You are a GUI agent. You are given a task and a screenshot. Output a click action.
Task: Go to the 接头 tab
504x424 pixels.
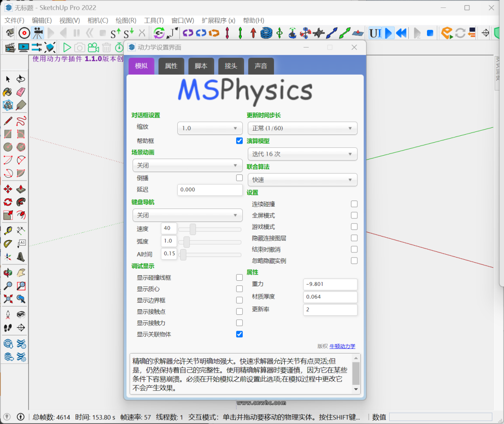point(231,66)
